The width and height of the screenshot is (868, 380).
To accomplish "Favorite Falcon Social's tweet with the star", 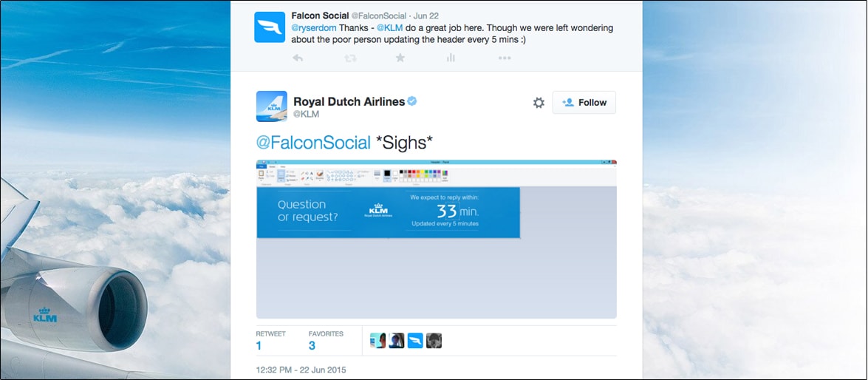I will tap(400, 58).
